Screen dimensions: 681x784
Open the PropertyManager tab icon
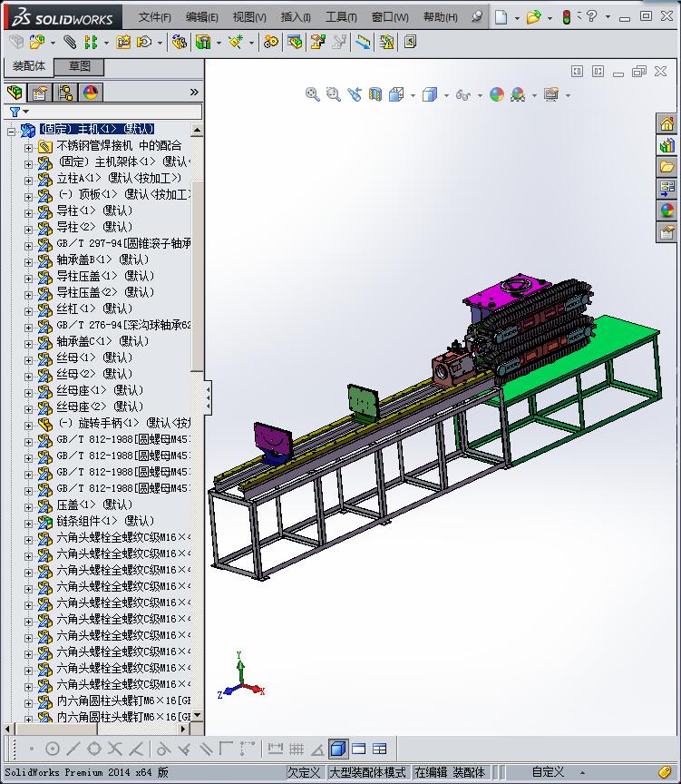[x=40, y=93]
